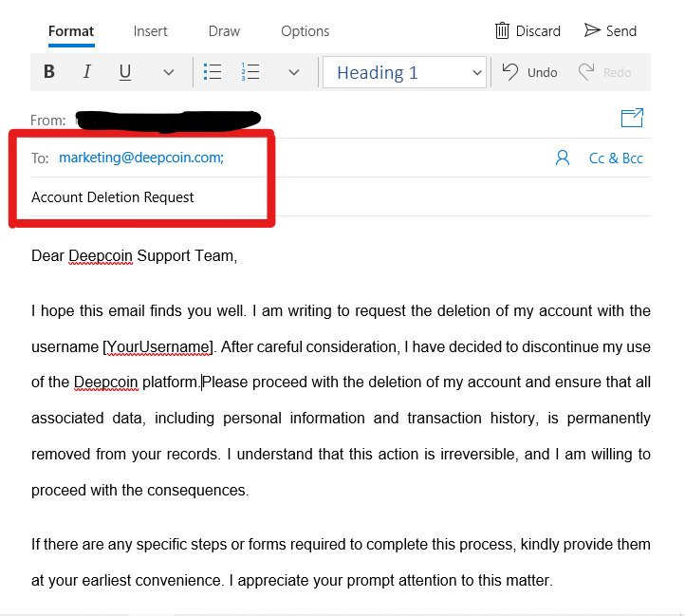Click the Undo button

click(x=529, y=72)
